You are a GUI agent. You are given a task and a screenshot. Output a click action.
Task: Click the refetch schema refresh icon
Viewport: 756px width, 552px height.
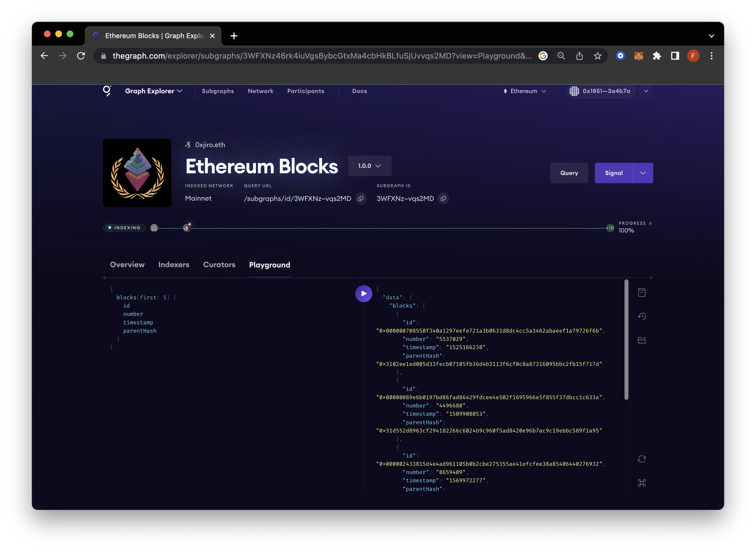coord(642,459)
